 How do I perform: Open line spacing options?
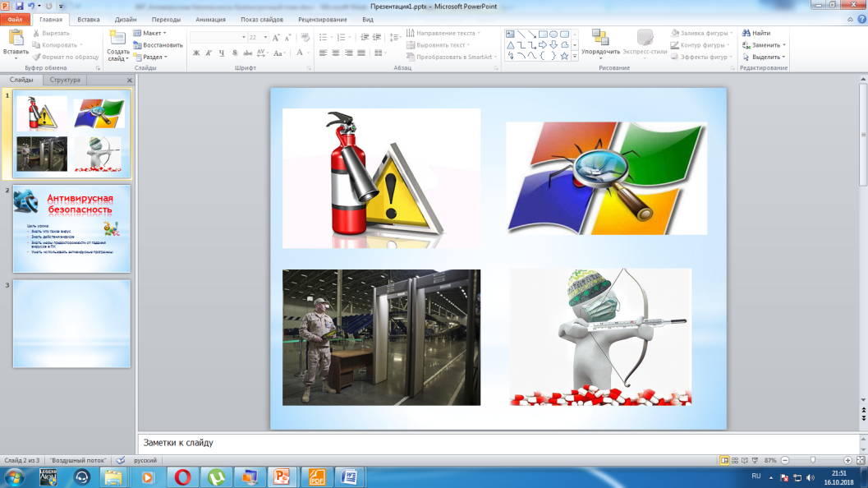395,38
